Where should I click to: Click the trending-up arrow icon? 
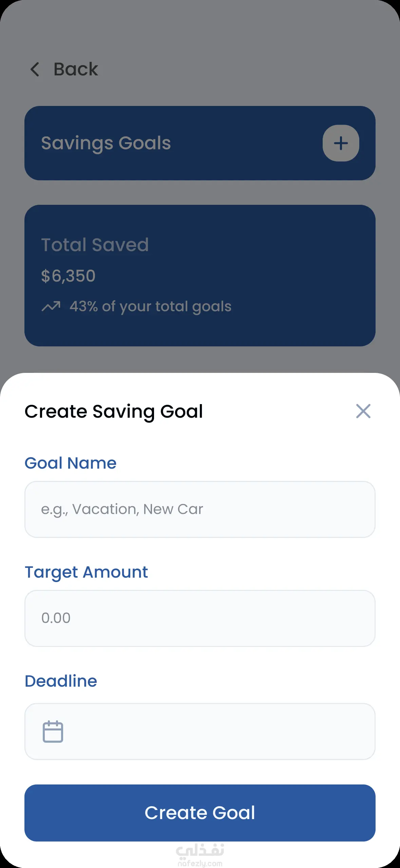coord(51,306)
